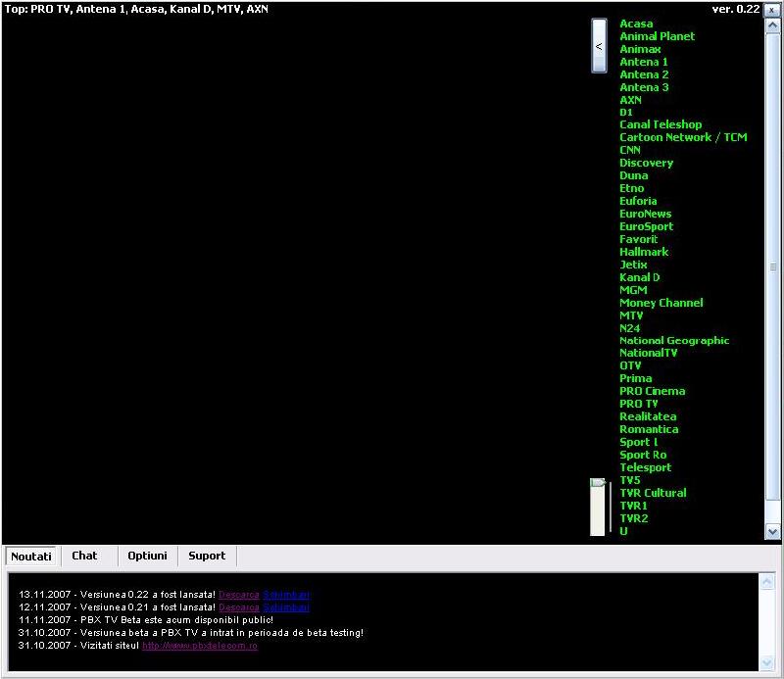Viewport: 784px width, 679px height.
Task: Watch TVR1 channel
Action: 633,506
